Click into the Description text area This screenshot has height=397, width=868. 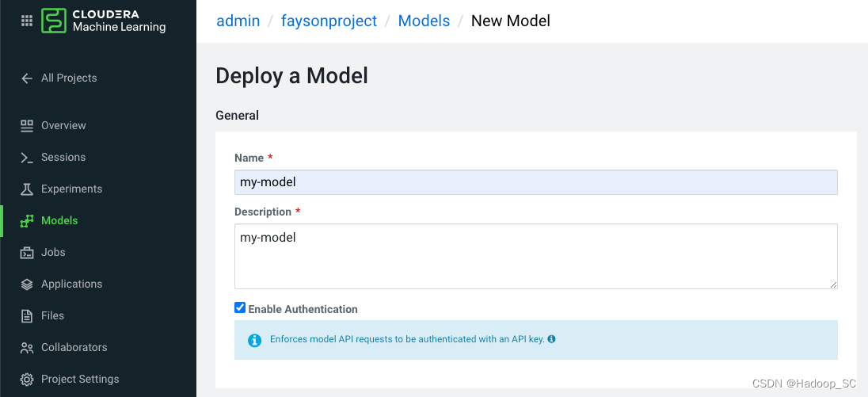(536, 257)
